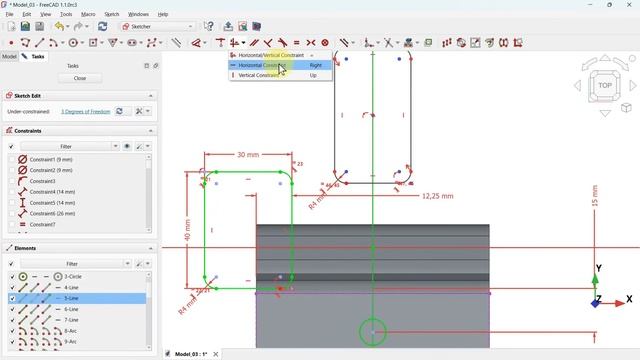
Task: Select the Create point tool
Action: 11,43
